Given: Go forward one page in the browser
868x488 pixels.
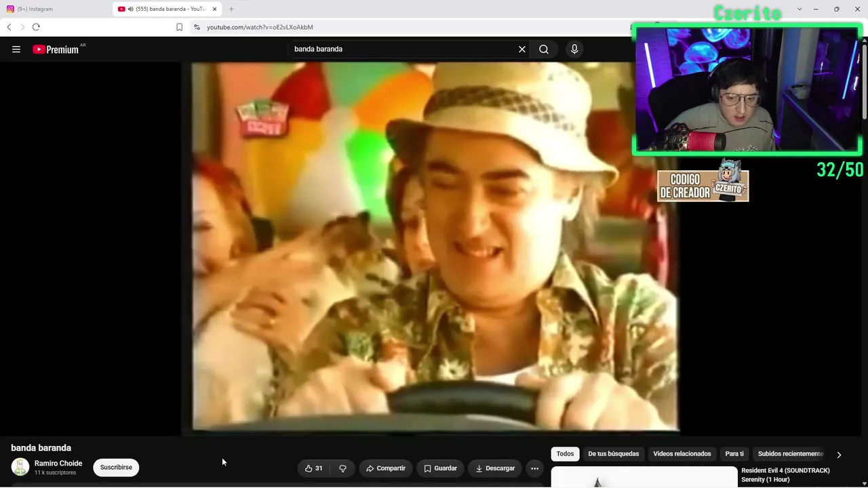Looking at the screenshot, I should click(22, 27).
